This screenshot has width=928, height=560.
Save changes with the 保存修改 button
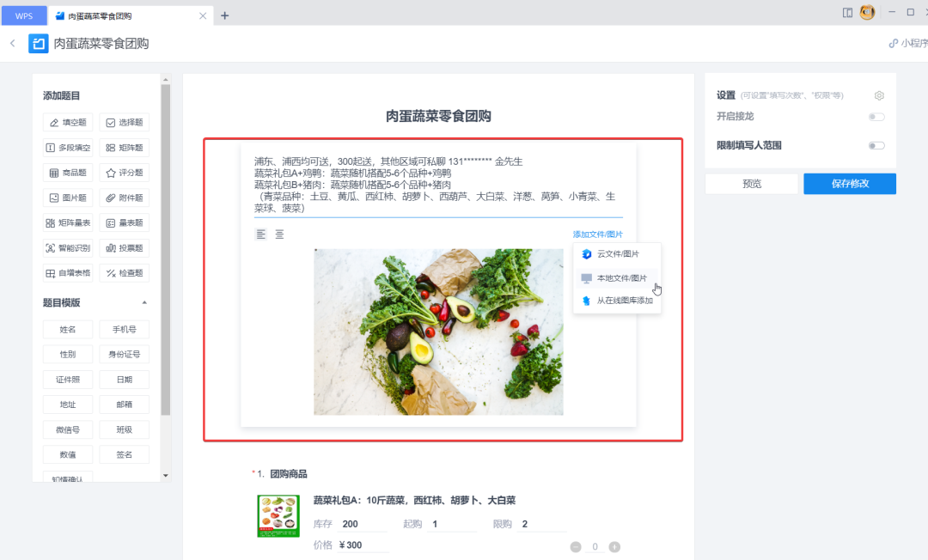point(849,183)
